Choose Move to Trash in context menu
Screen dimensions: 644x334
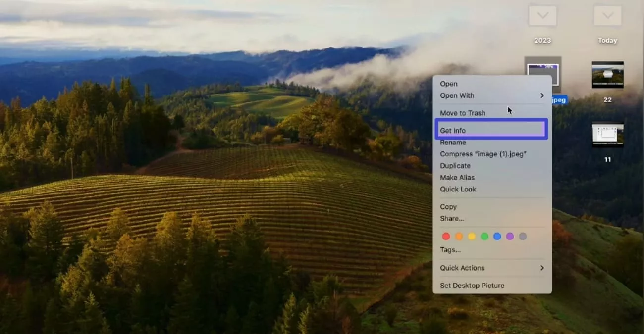pos(463,113)
